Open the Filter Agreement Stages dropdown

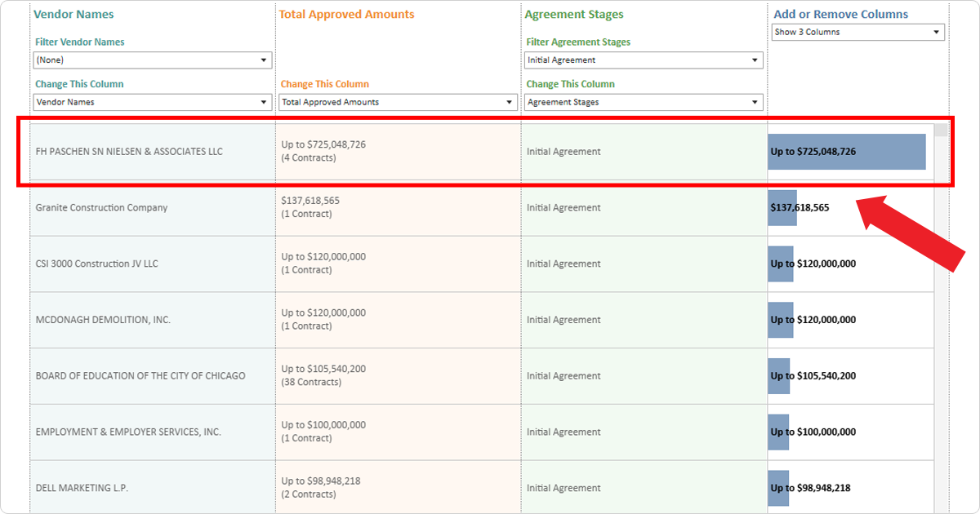[x=644, y=60]
